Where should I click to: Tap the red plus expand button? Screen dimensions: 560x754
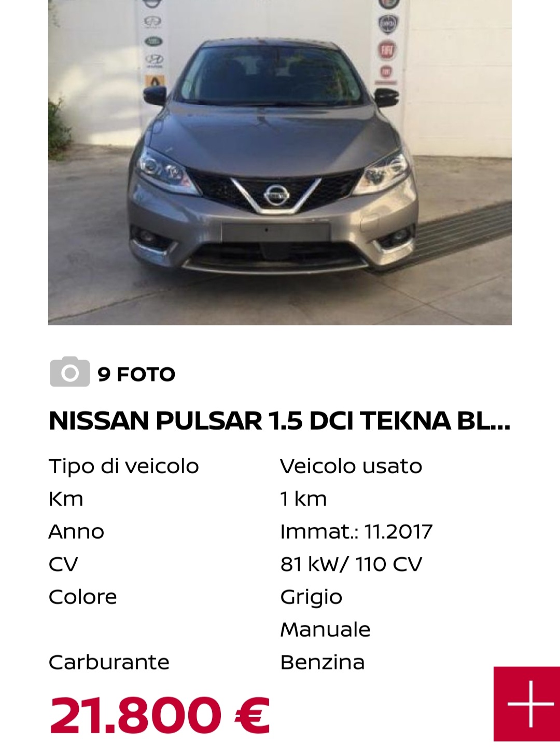pos(527,704)
